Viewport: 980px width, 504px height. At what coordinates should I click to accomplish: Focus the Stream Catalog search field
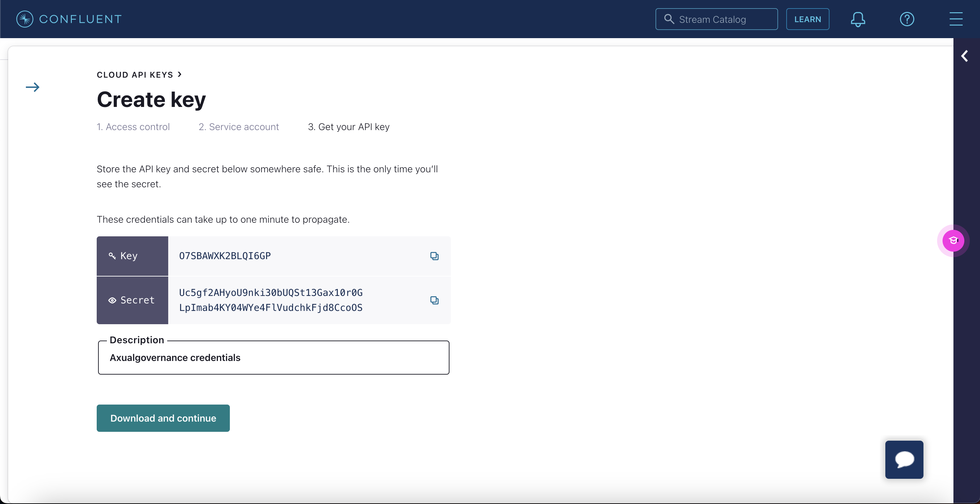pos(716,19)
